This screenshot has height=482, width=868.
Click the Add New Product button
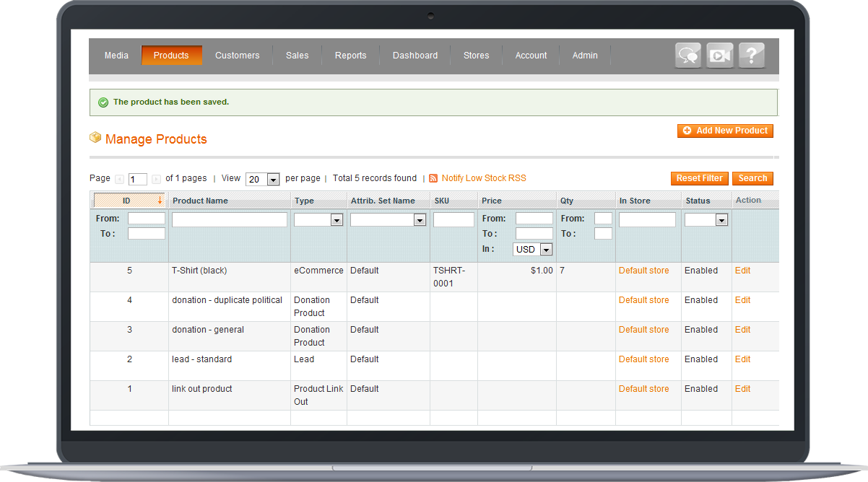click(x=725, y=131)
